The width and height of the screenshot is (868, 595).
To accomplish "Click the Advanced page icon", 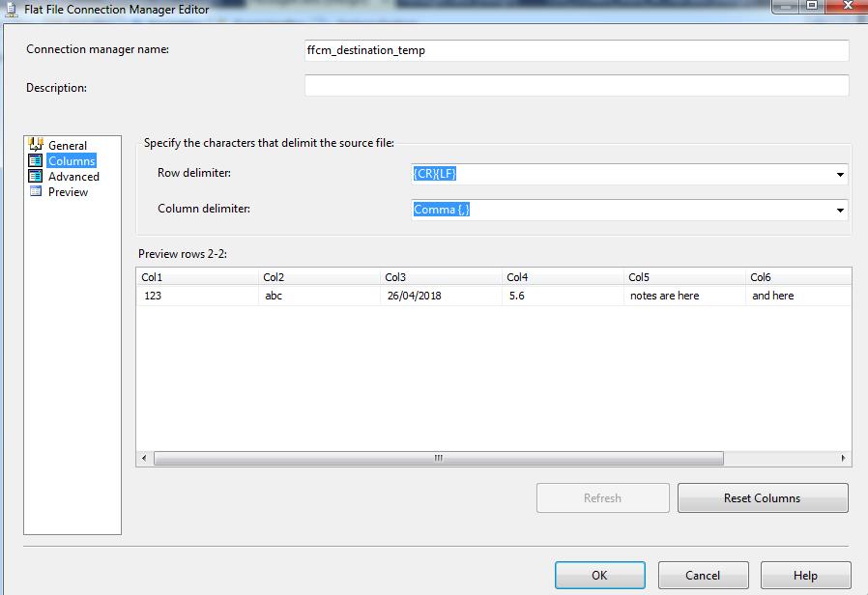I will [x=36, y=176].
